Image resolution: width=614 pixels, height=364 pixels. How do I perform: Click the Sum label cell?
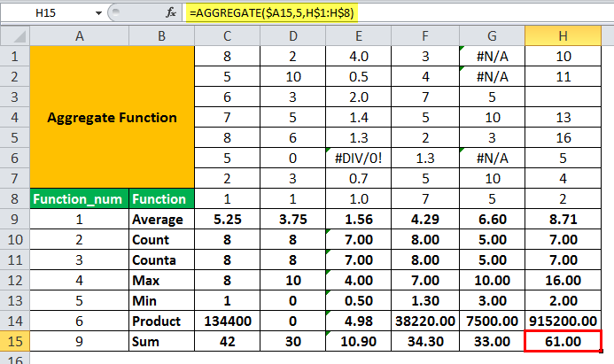[162, 341]
